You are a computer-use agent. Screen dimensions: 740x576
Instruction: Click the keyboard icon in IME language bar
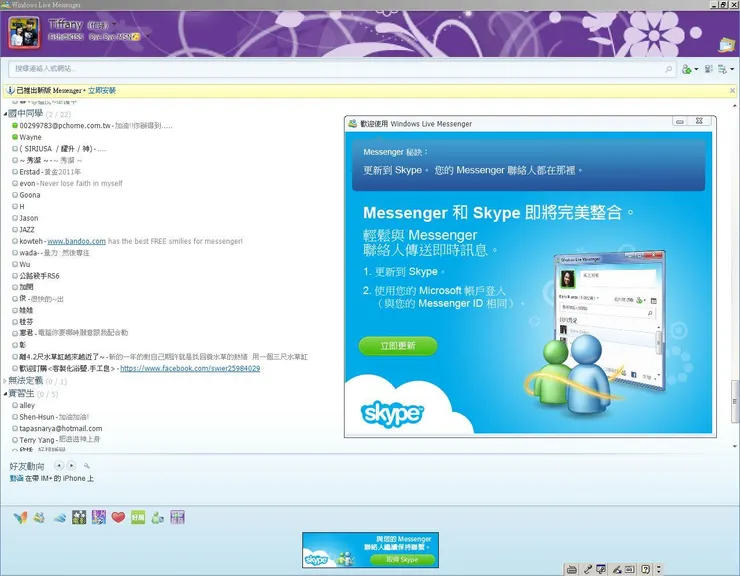(x=572, y=569)
